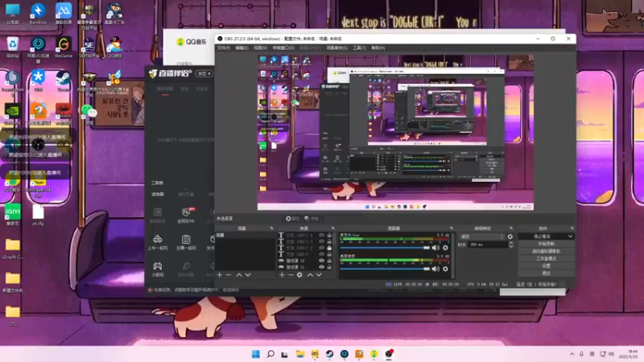Viewport: 644px width, 362px height.
Task: Toggle visibility eye for source row ending 12
Action: coord(321,261)
